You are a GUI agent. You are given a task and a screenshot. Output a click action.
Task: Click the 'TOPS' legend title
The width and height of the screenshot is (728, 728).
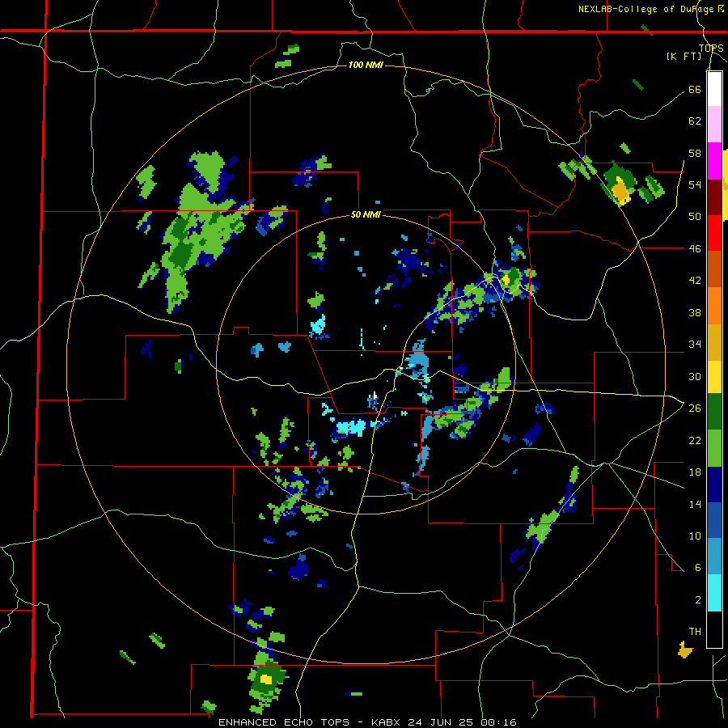click(711, 48)
